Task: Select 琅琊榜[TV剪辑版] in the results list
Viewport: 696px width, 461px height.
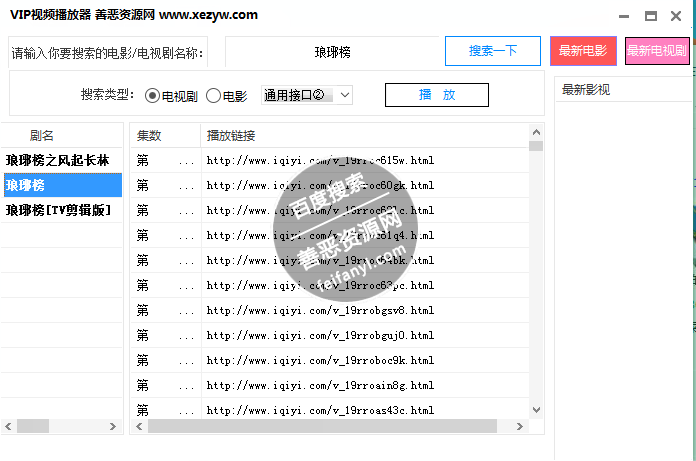Action: coord(57,211)
